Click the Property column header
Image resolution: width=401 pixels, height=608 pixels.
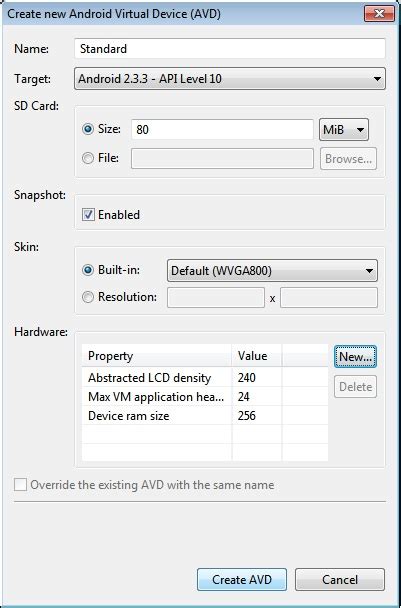pyautogui.click(x=157, y=356)
